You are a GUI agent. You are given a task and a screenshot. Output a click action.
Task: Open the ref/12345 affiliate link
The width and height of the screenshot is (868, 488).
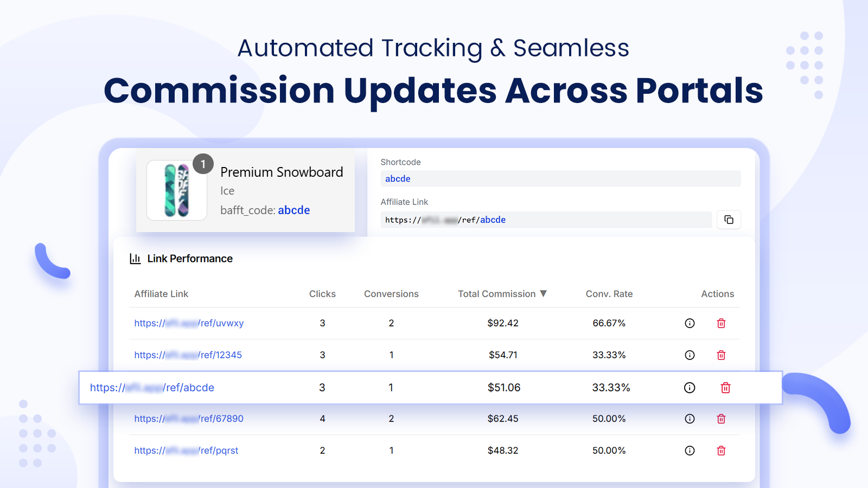click(188, 355)
